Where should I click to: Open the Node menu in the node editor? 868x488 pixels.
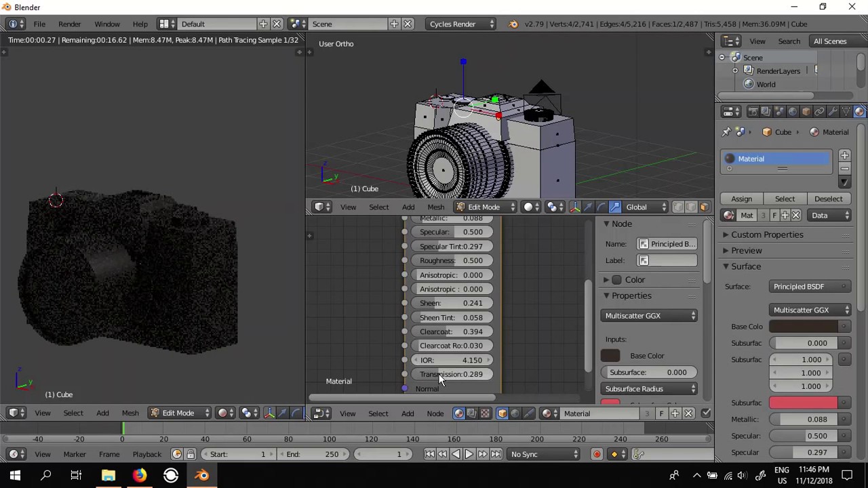(435, 413)
